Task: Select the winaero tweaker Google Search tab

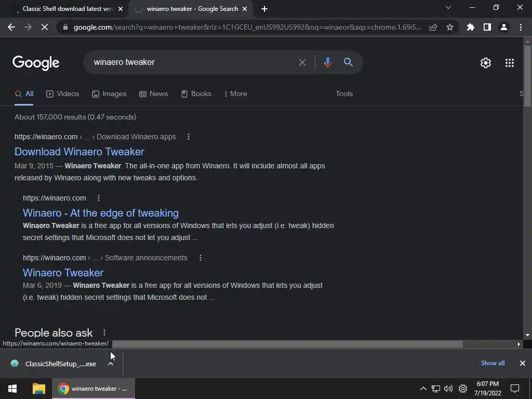Action: 190,9
